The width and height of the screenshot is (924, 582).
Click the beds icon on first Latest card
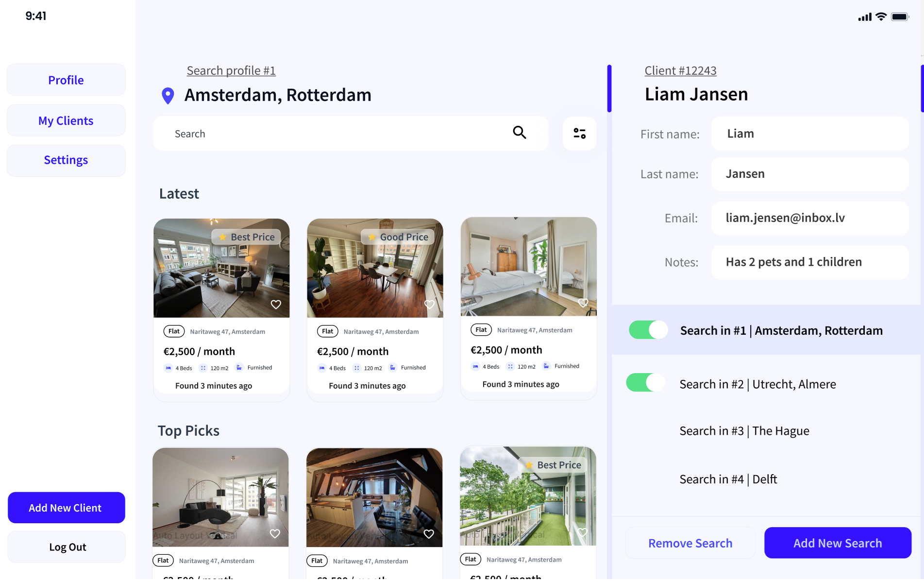(x=168, y=368)
